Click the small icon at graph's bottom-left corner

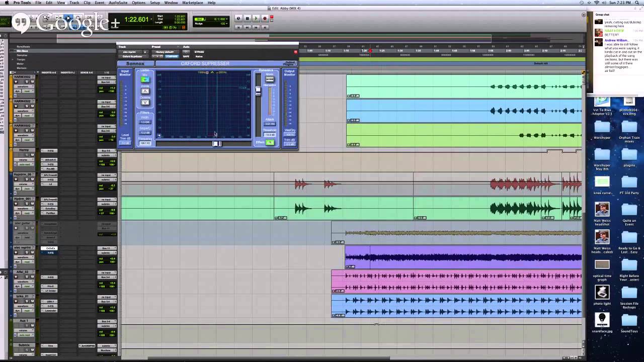[159, 135]
